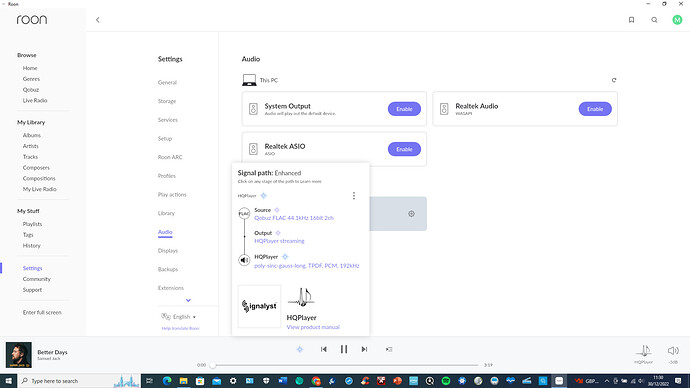
Task: Open the View product manual link
Action: (313, 327)
